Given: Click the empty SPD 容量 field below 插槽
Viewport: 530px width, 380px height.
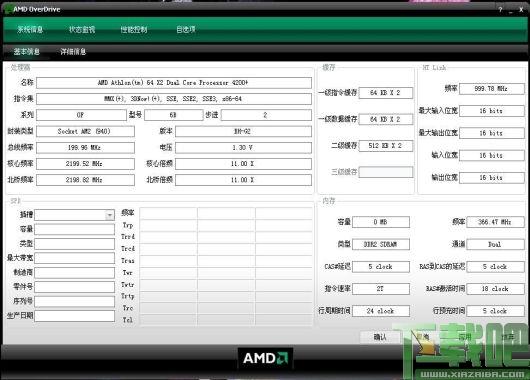Looking at the screenshot, I should click(x=74, y=229).
